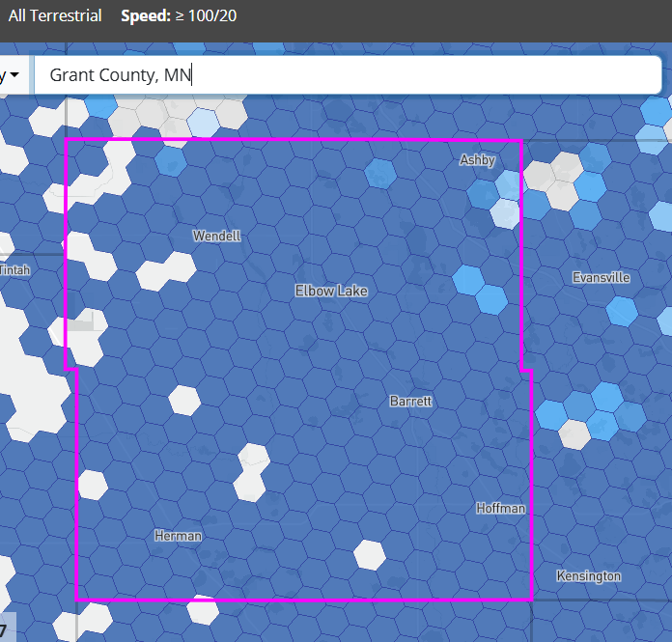Click the Herman town label

(178, 536)
